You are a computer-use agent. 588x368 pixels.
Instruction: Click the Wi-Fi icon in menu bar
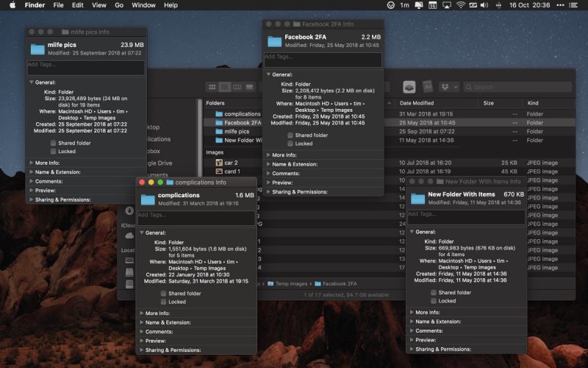point(461,5)
